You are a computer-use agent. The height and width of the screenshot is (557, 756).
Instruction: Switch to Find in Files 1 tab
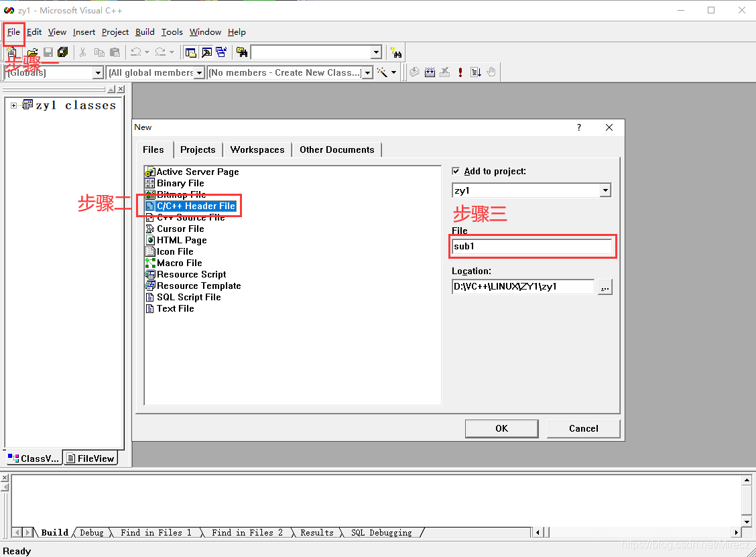(x=155, y=533)
